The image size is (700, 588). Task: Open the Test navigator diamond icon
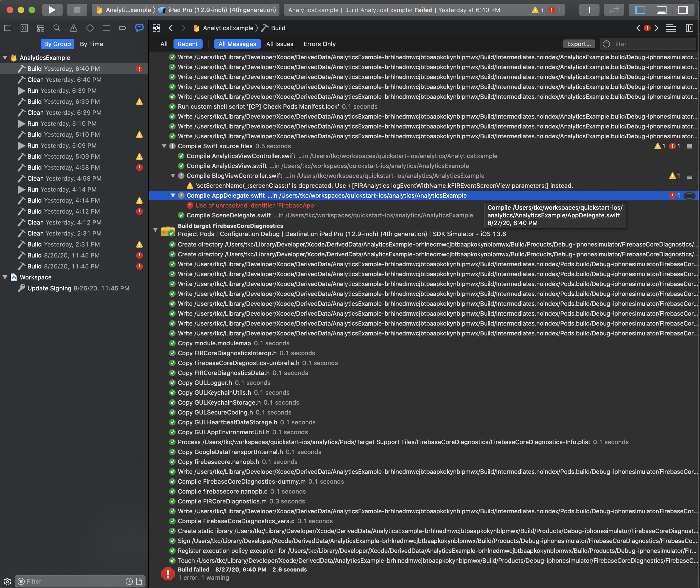coord(90,28)
